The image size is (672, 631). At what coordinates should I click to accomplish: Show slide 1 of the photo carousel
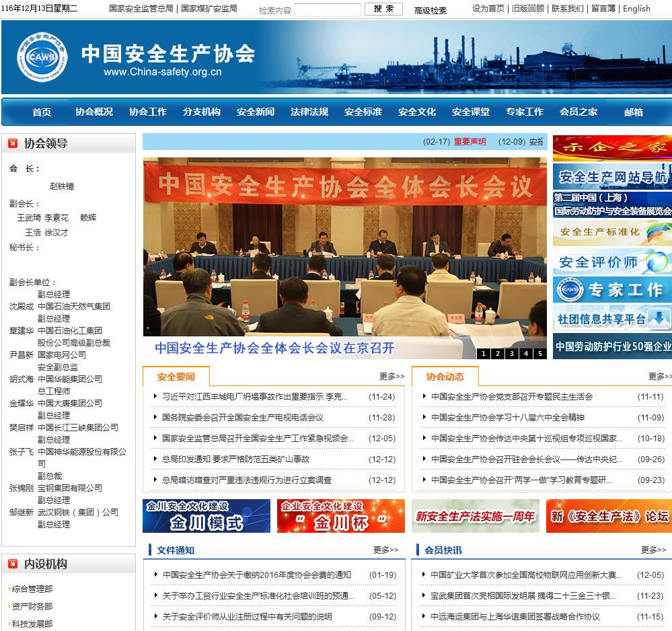[484, 354]
